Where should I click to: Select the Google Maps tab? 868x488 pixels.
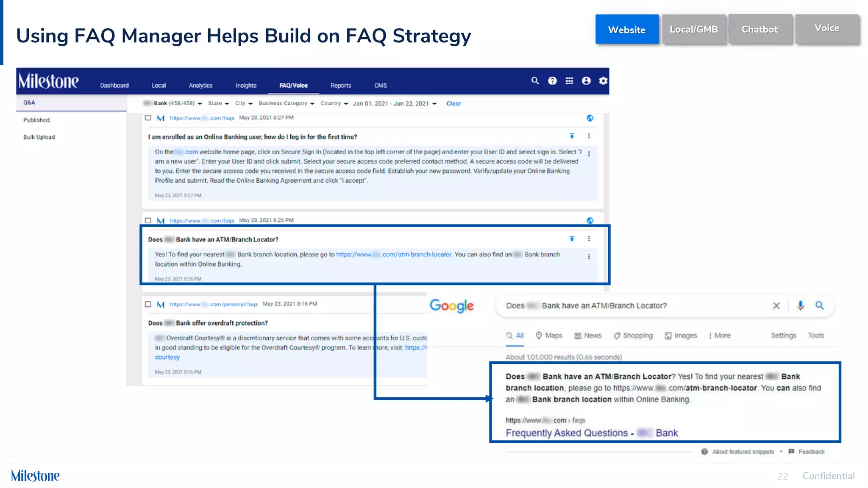tap(549, 335)
